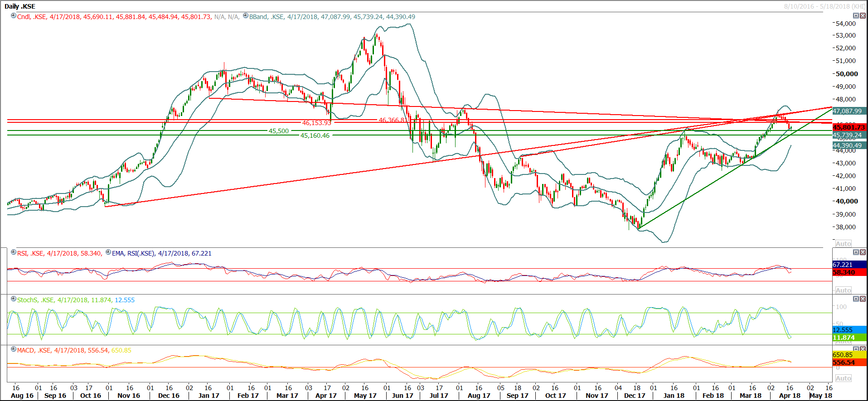Screen dimensions: 868x401
Task: Click the Jan 18 month on the time axis
Action: [x=674, y=396]
